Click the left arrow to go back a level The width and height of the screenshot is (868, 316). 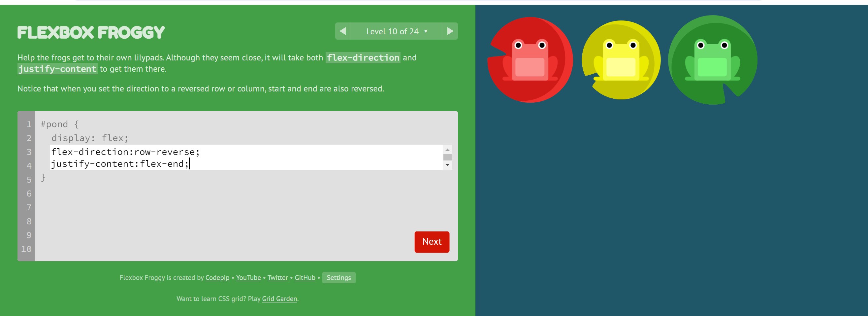pyautogui.click(x=343, y=31)
